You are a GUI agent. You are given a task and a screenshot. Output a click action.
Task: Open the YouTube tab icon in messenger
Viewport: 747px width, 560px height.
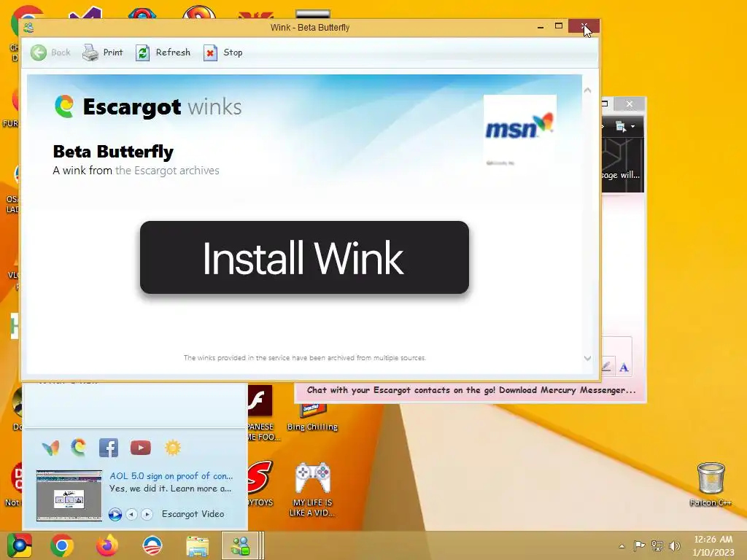tap(141, 448)
